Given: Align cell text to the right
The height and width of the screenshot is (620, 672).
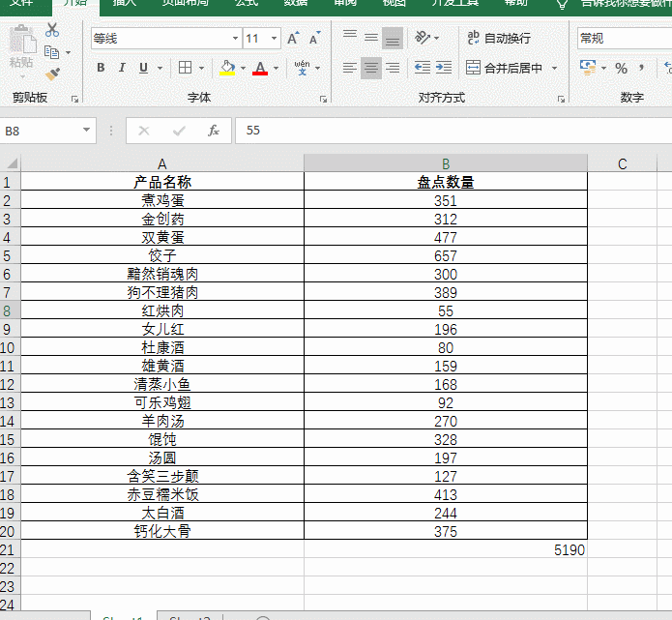Looking at the screenshot, I should pyautogui.click(x=393, y=68).
